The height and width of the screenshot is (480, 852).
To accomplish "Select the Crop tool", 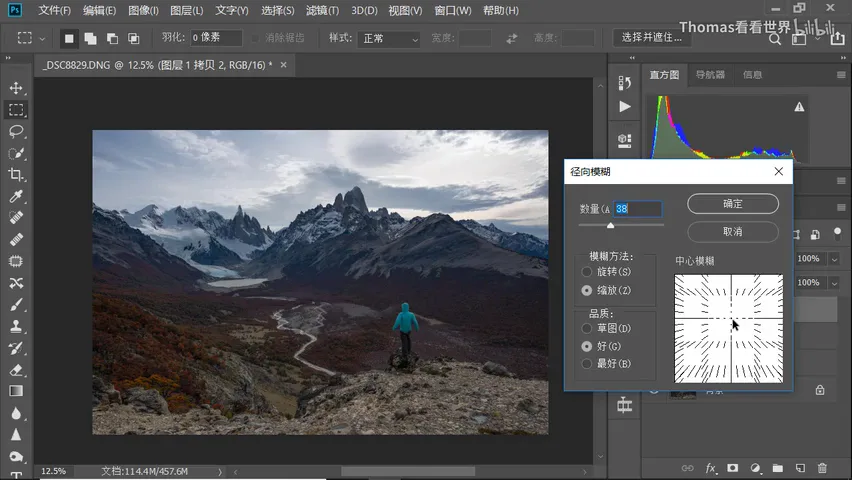I will (x=16, y=174).
